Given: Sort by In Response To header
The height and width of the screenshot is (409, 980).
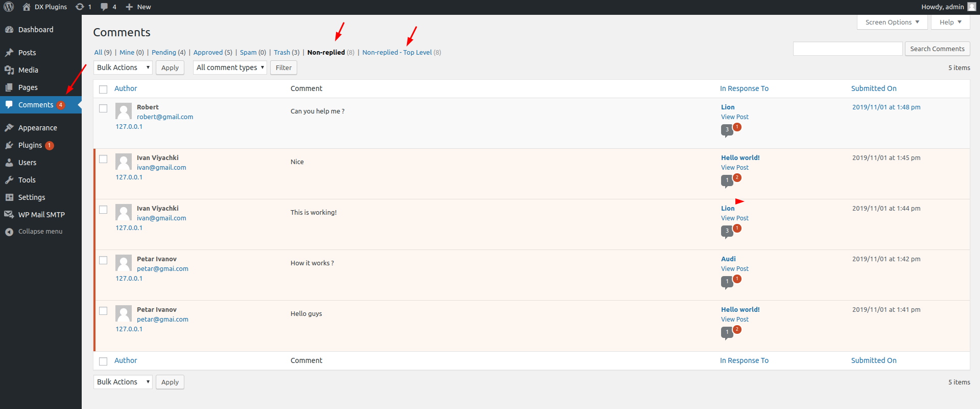Looking at the screenshot, I should (x=744, y=88).
